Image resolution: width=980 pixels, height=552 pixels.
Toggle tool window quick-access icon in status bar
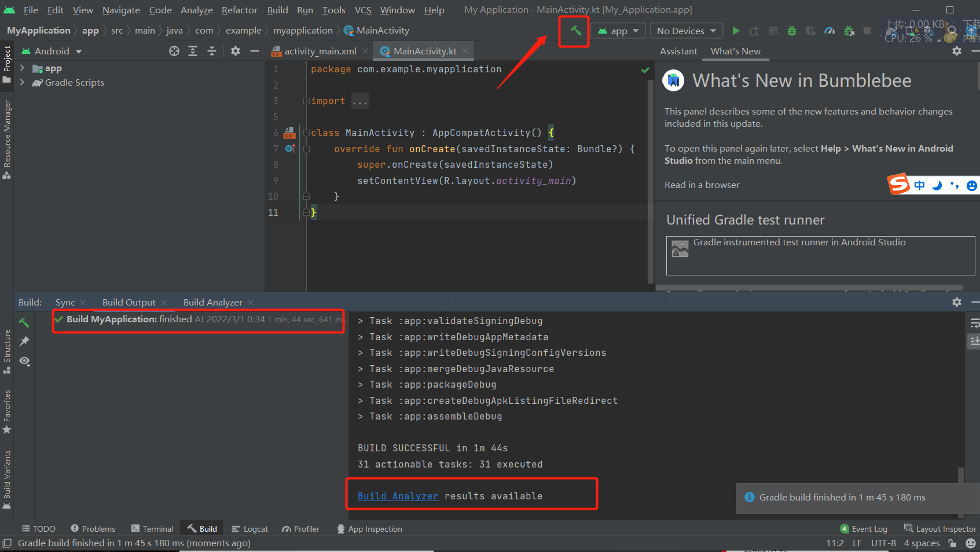7,543
